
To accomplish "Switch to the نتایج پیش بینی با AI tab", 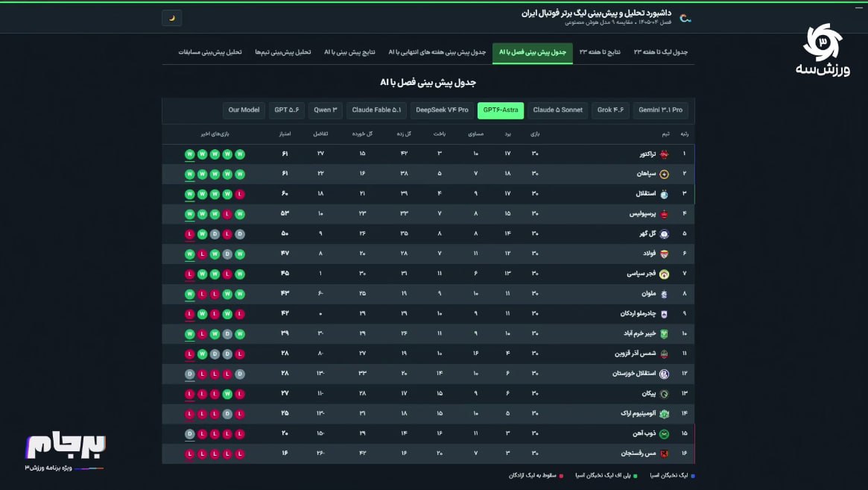I will (x=349, y=52).
